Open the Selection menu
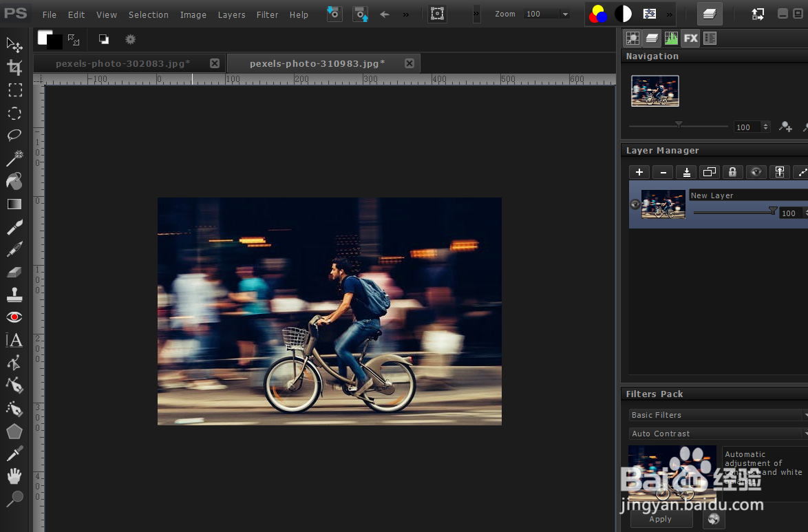This screenshot has width=808, height=532. 149,15
